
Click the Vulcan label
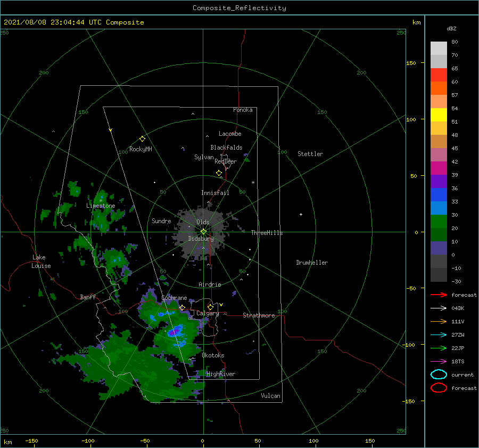[x=270, y=396]
